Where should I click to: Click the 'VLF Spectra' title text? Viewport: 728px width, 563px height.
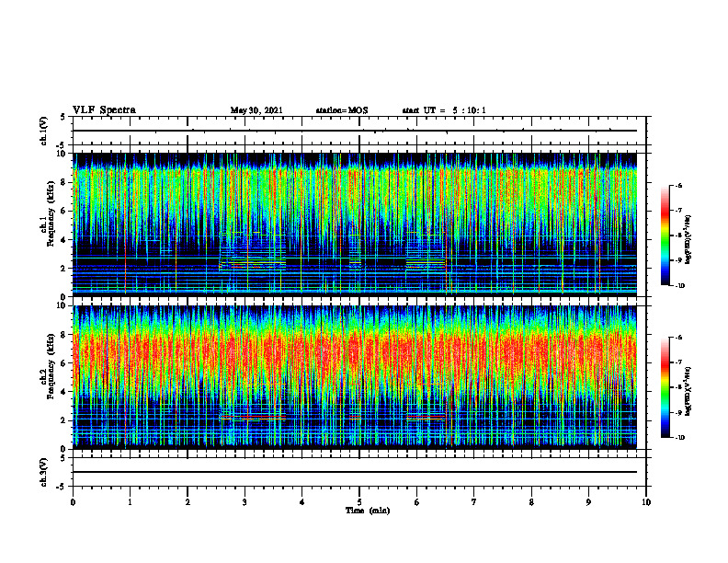click(x=104, y=110)
